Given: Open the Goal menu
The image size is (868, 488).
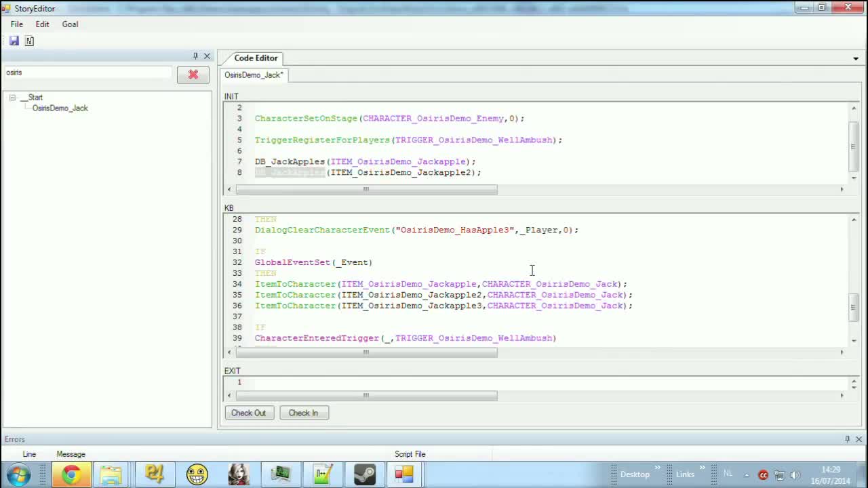Looking at the screenshot, I should click(x=69, y=24).
